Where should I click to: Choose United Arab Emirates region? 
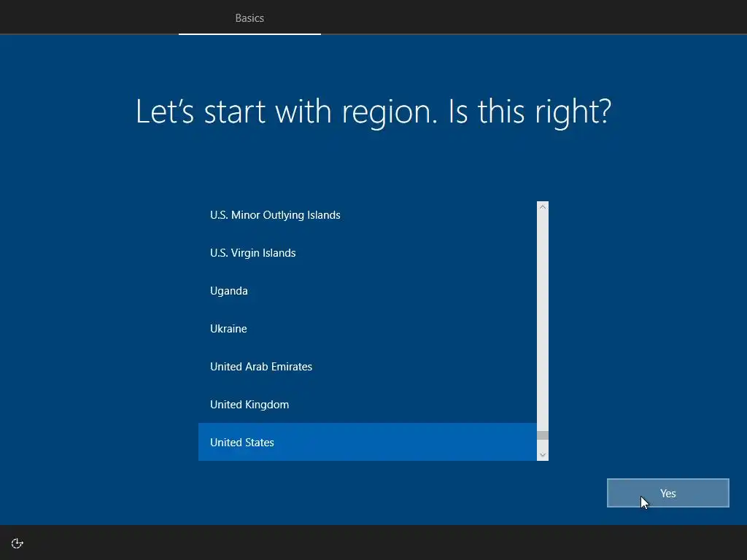[x=368, y=367]
